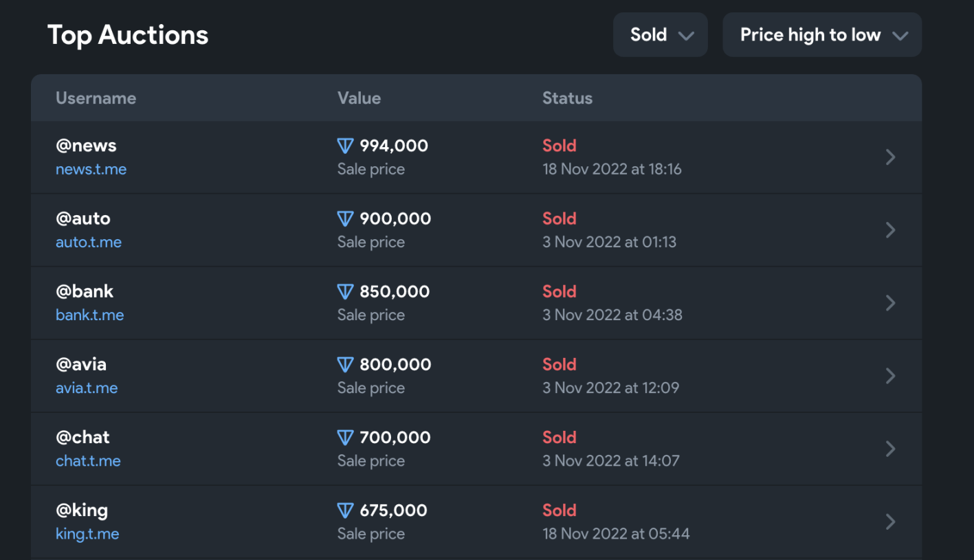Select the @avia username row title
Viewport: 974px width, 560px height.
81,364
